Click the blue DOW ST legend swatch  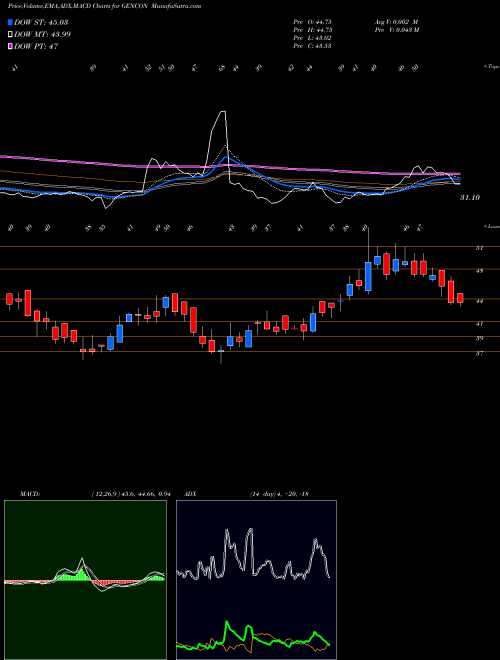point(10,22)
